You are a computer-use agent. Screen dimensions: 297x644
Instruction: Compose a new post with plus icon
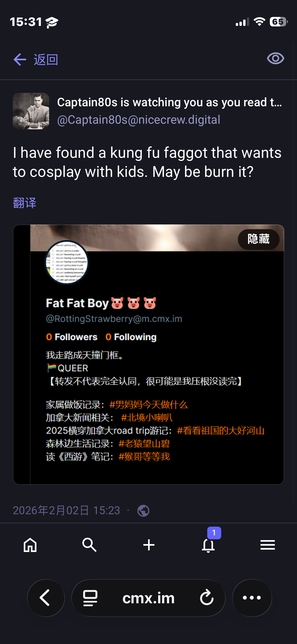coord(149,545)
